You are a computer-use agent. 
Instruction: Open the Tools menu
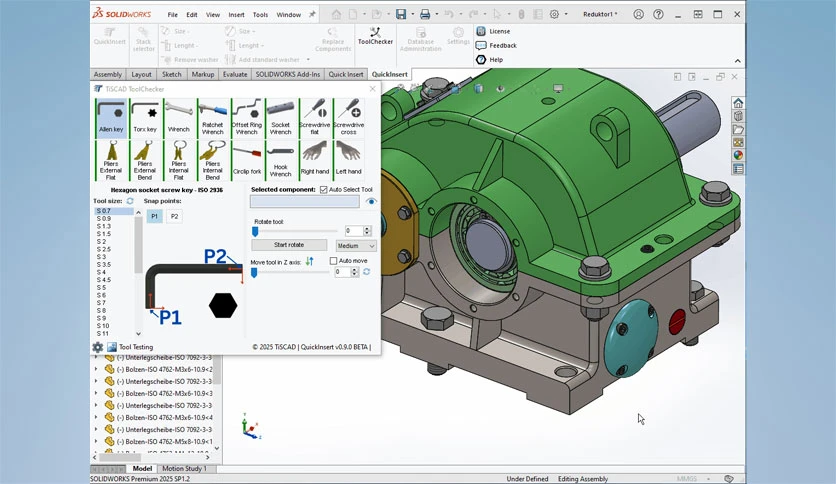pos(260,15)
